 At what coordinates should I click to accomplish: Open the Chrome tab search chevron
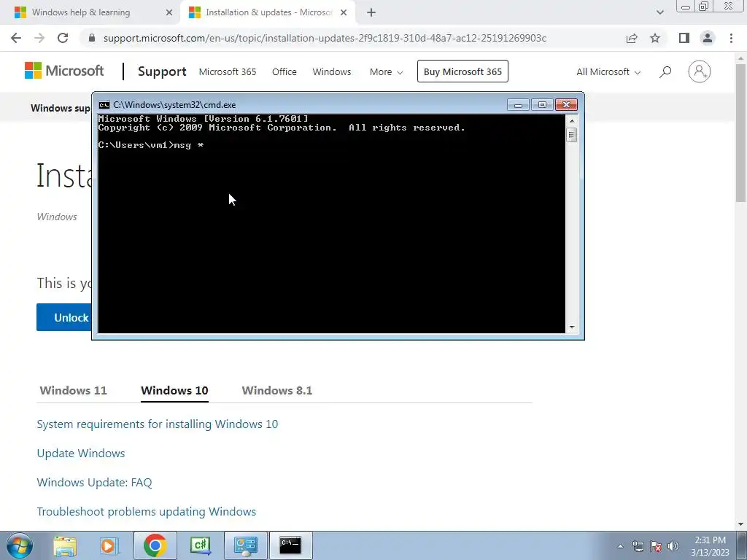[x=659, y=12]
